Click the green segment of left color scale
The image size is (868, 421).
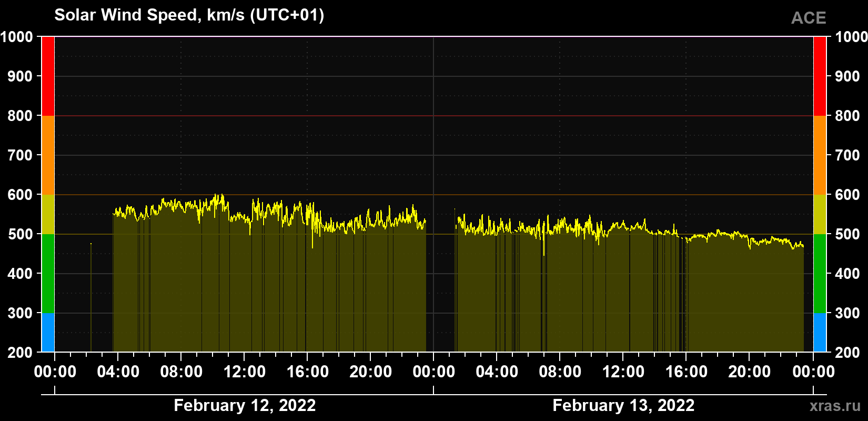click(48, 274)
